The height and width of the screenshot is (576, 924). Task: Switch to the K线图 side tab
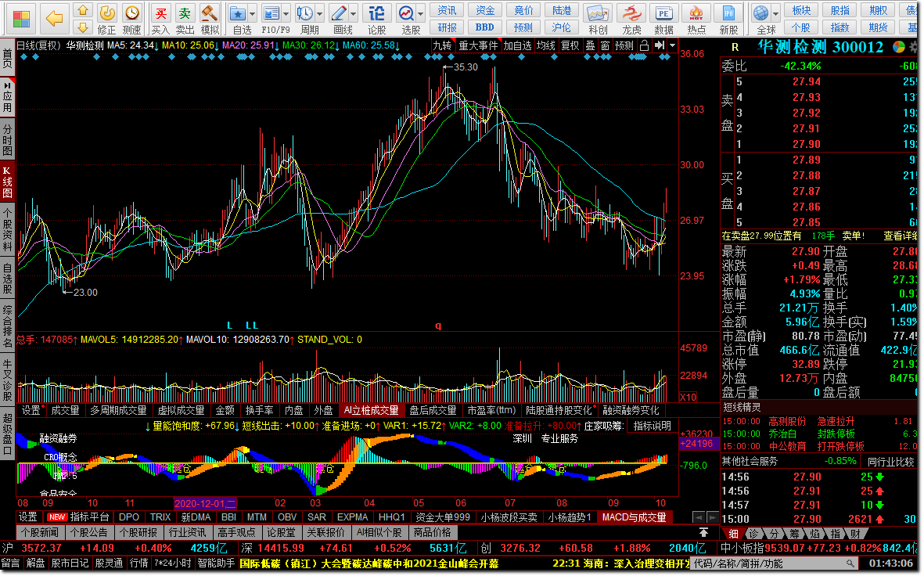7,182
